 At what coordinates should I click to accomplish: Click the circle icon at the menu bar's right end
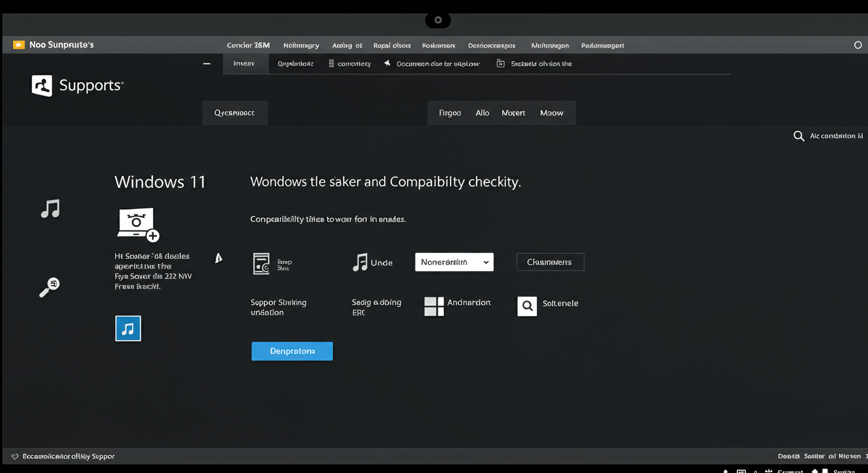(858, 45)
